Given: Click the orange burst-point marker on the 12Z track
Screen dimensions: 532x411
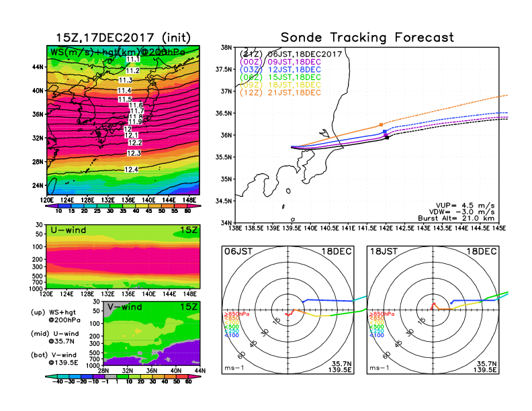Looking at the screenshot, I should tap(382, 125).
